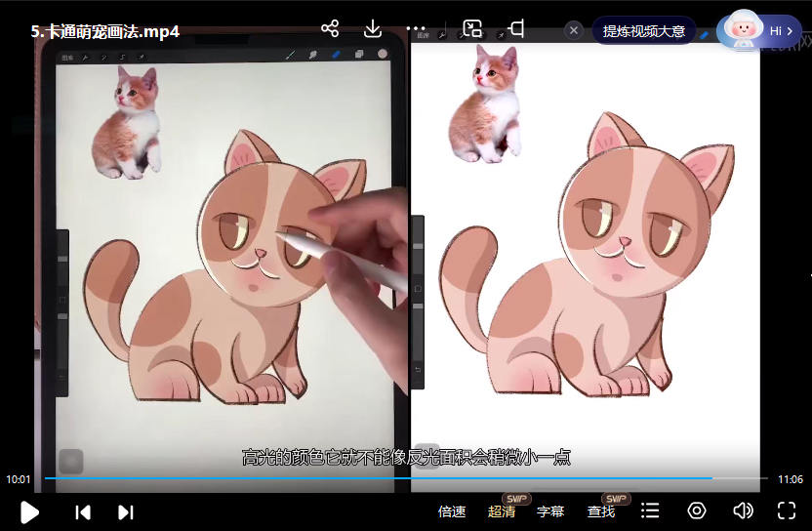Open the 字幕 subtitle options

550,511
